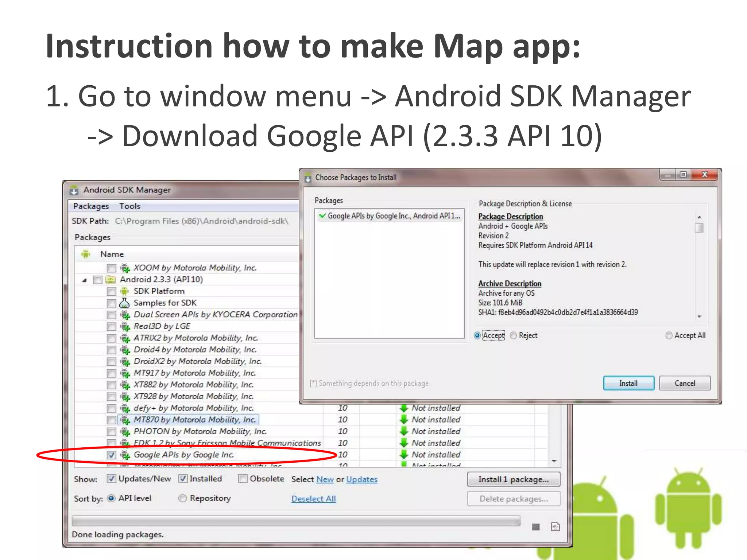Select the Accept All radio button
This screenshot has width=747, height=560.
click(x=669, y=335)
